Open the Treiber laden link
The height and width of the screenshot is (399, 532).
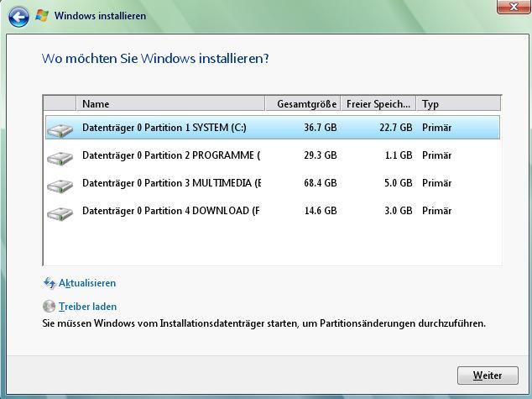pyautogui.click(x=87, y=307)
